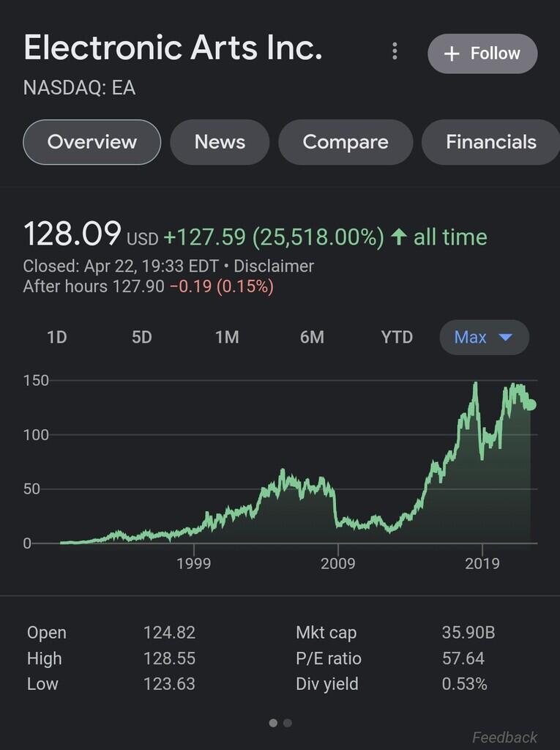Switch to the Overview tab
The image size is (560, 750).
point(92,142)
